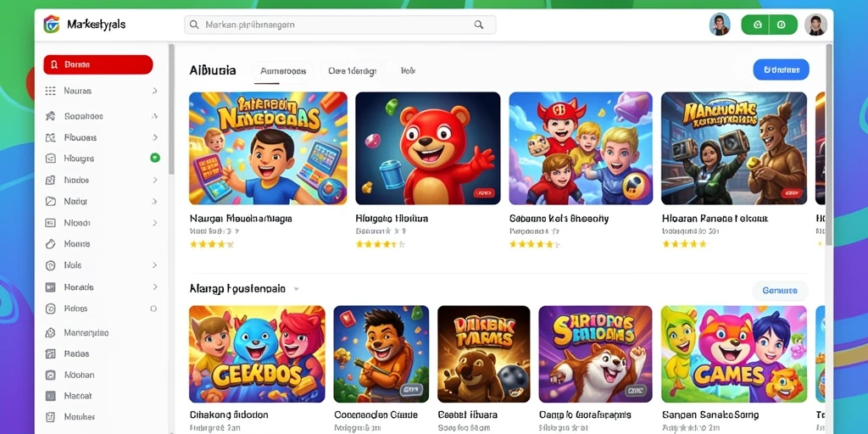This screenshot has width=868, height=434.
Task: Open the boy with tablets game thumbnail
Action: (x=269, y=148)
